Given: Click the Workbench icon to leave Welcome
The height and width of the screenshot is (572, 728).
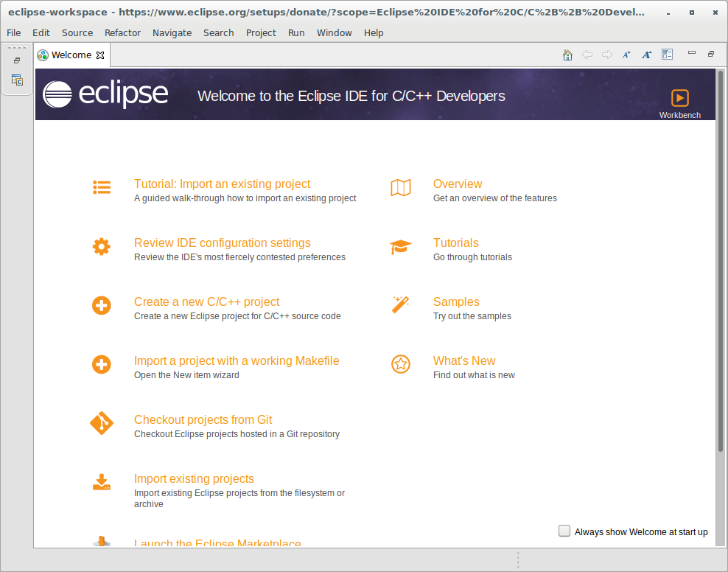Looking at the screenshot, I should (x=679, y=97).
